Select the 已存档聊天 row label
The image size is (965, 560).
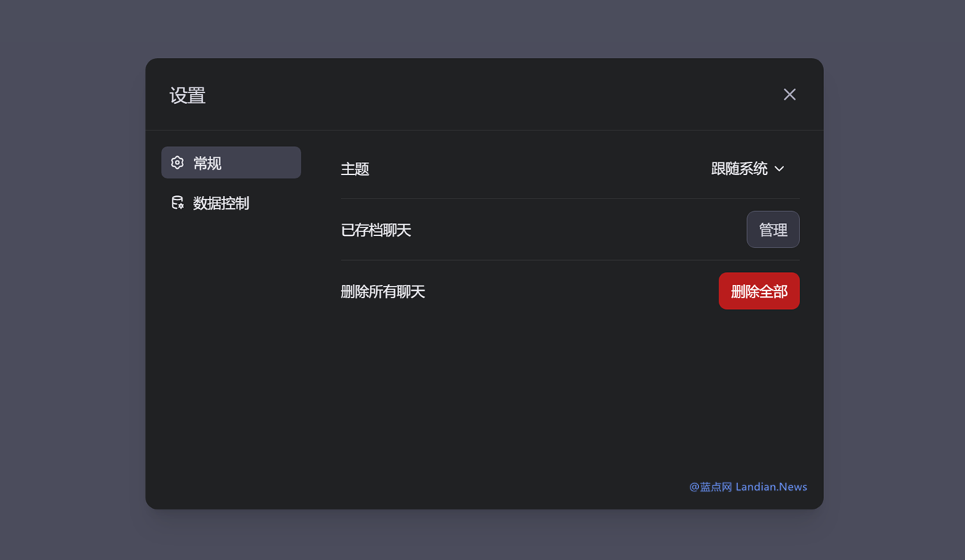[375, 230]
